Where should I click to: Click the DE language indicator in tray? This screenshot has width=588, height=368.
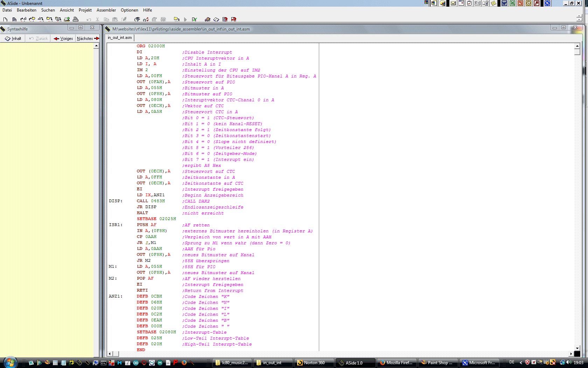point(512,362)
